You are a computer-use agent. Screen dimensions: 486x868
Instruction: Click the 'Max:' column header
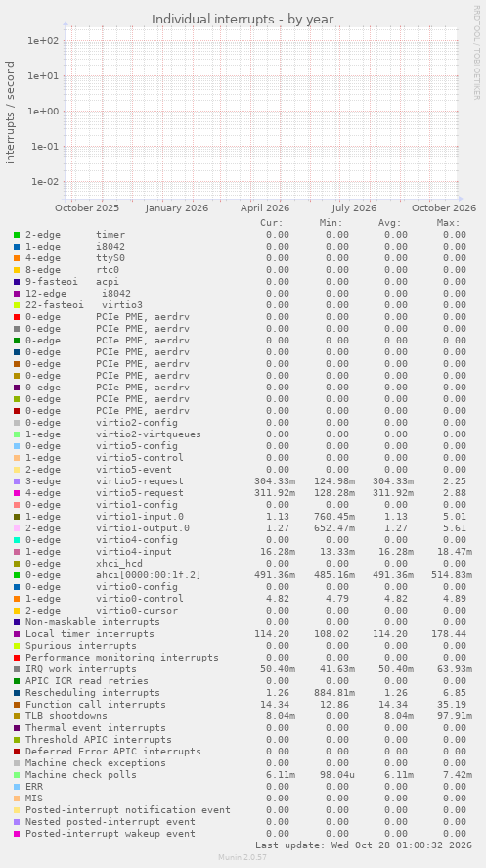pos(449,223)
